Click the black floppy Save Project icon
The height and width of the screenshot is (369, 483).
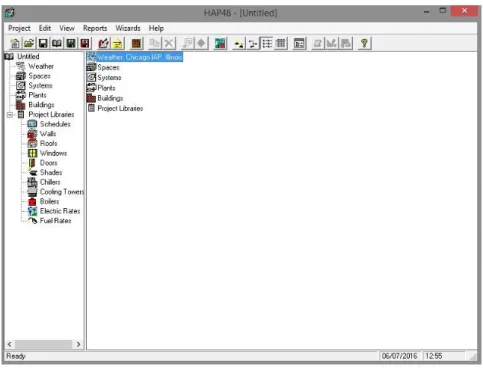[x=43, y=43]
